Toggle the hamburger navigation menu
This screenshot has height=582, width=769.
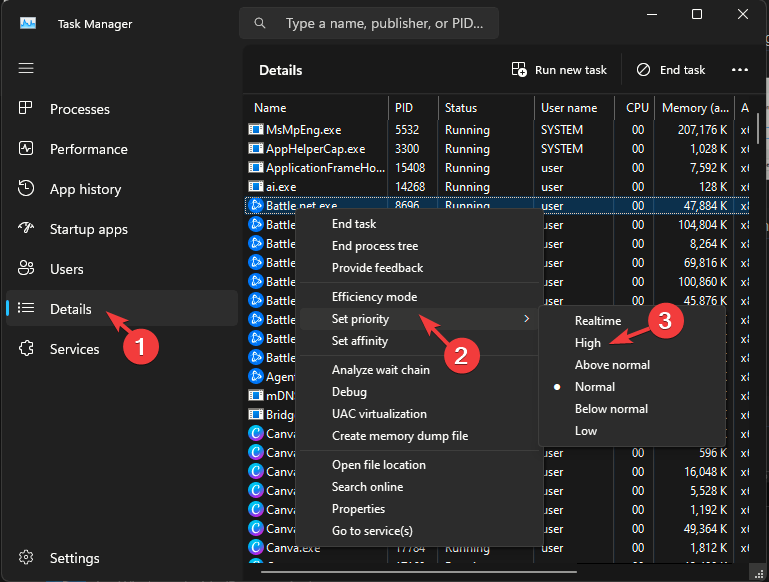(26, 68)
